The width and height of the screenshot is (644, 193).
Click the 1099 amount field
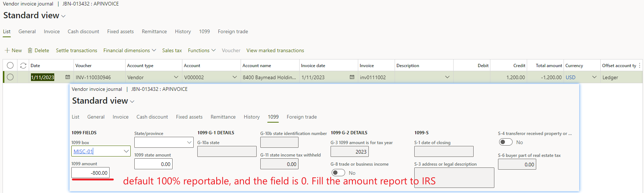(x=90, y=173)
